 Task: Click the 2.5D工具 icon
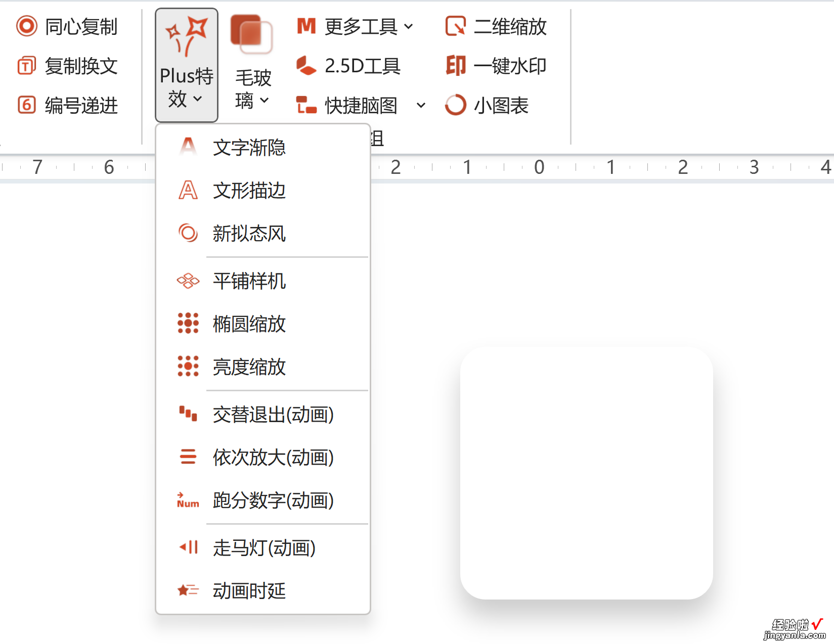click(306, 66)
